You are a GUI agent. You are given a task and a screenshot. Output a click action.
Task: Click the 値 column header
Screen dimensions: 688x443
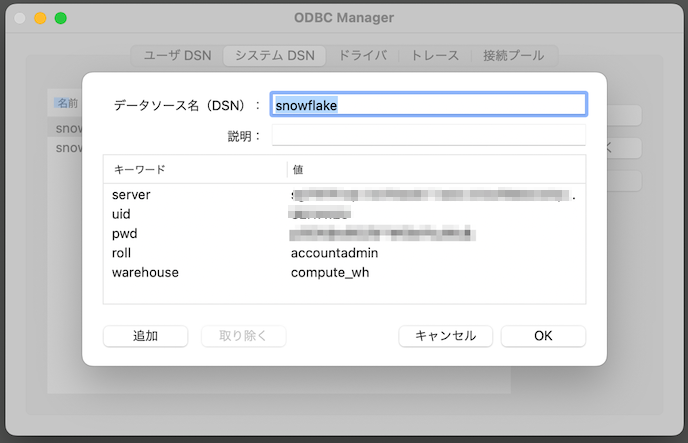point(436,169)
